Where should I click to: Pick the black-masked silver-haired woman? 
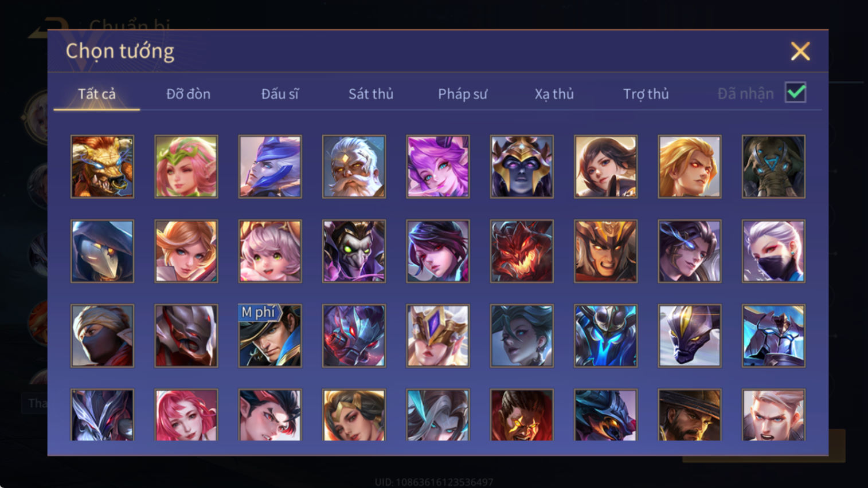click(x=773, y=251)
